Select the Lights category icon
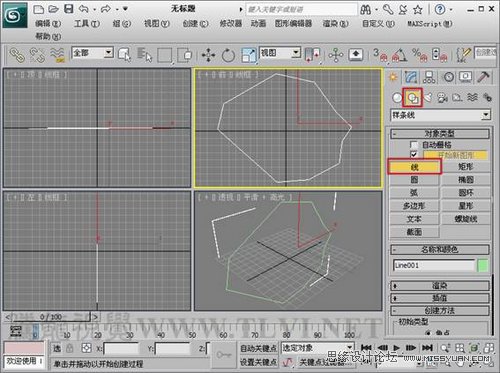500x373 pixels. pyautogui.click(x=428, y=97)
